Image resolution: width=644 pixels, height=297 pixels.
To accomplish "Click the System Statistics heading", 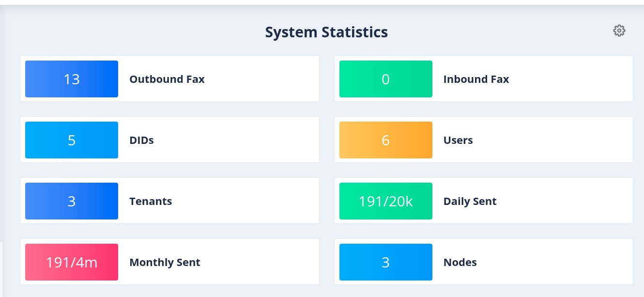I will pyautogui.click(x=326, y=32).
